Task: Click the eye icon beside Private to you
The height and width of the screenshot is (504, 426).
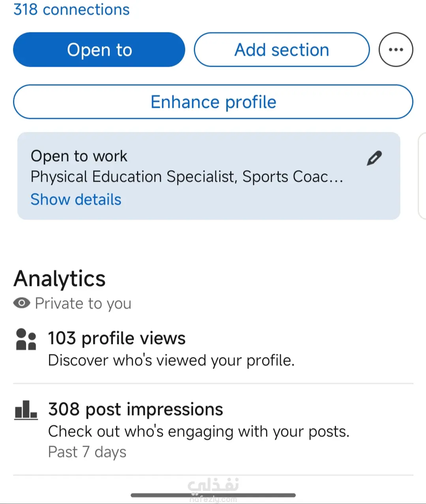Action: click(x=22, y=303)
